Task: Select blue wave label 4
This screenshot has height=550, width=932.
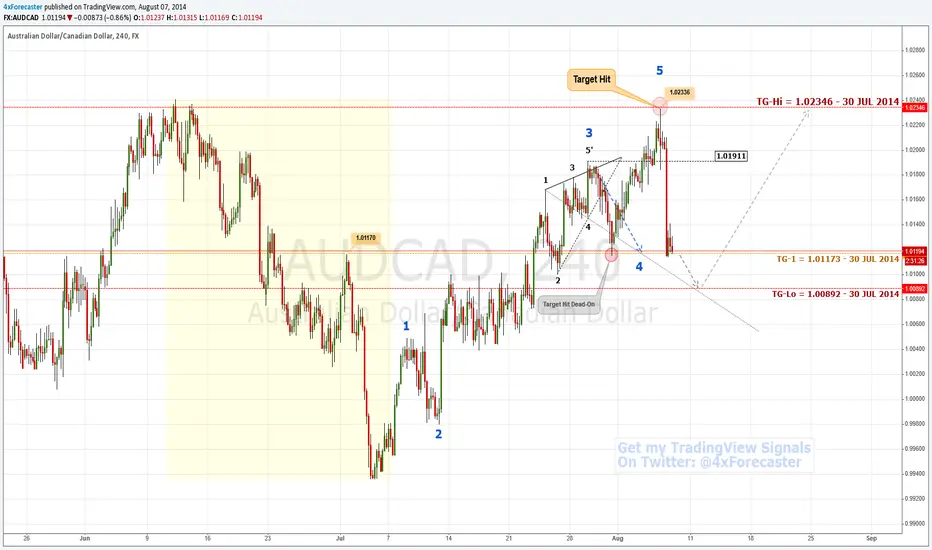Action: [x=639, y=267]
